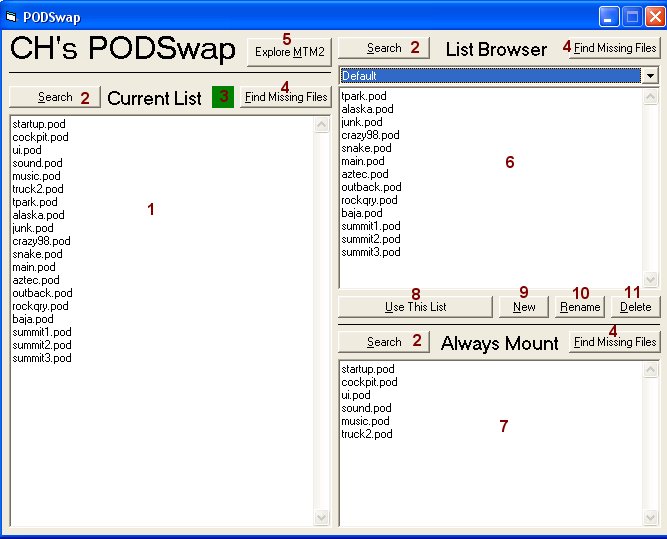Search the List Browser

(x=384, y=48)
